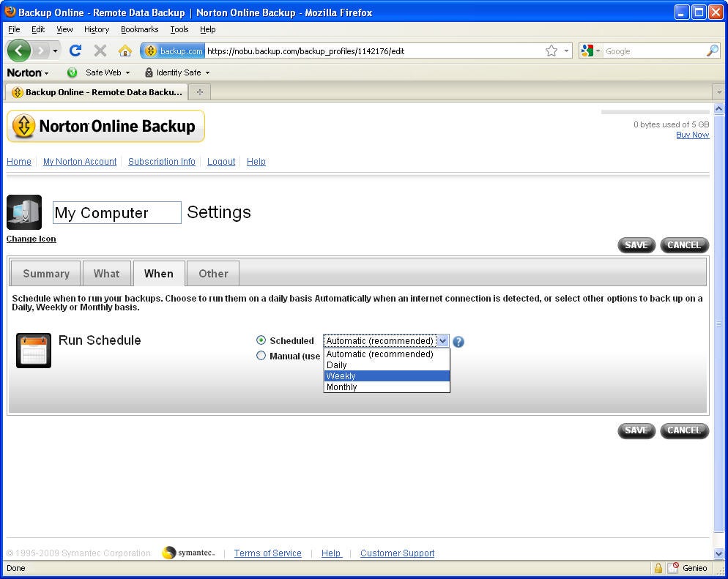
Task: Choose Automatic (recommended) from the list
Action: click(x=386, y=354)
